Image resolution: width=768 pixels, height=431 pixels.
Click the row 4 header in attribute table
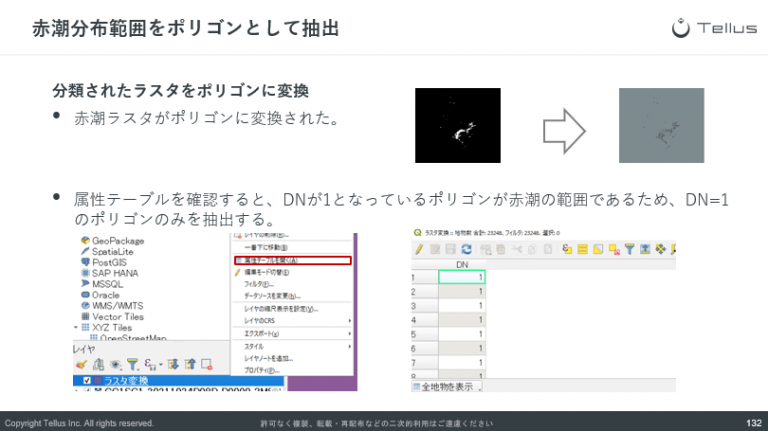(x=425, y=320)
